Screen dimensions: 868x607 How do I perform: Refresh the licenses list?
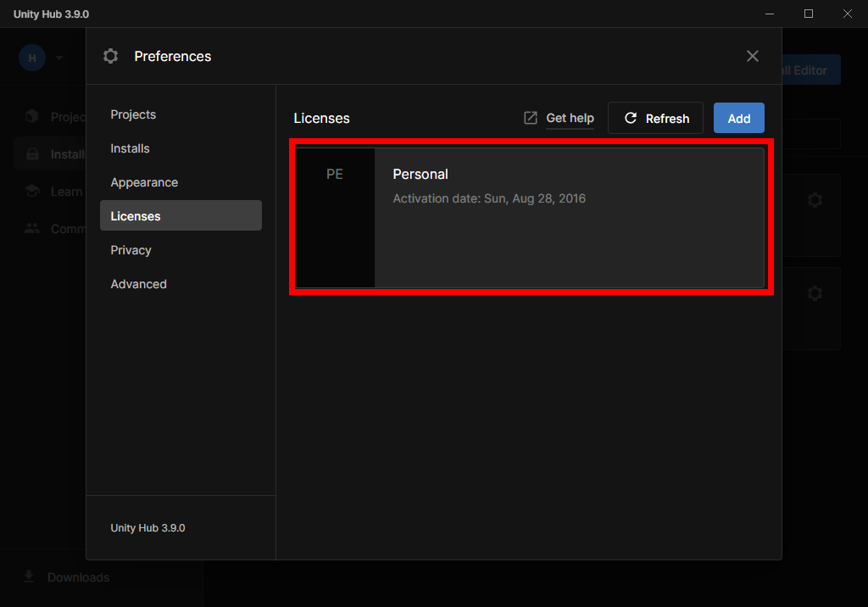655,118
